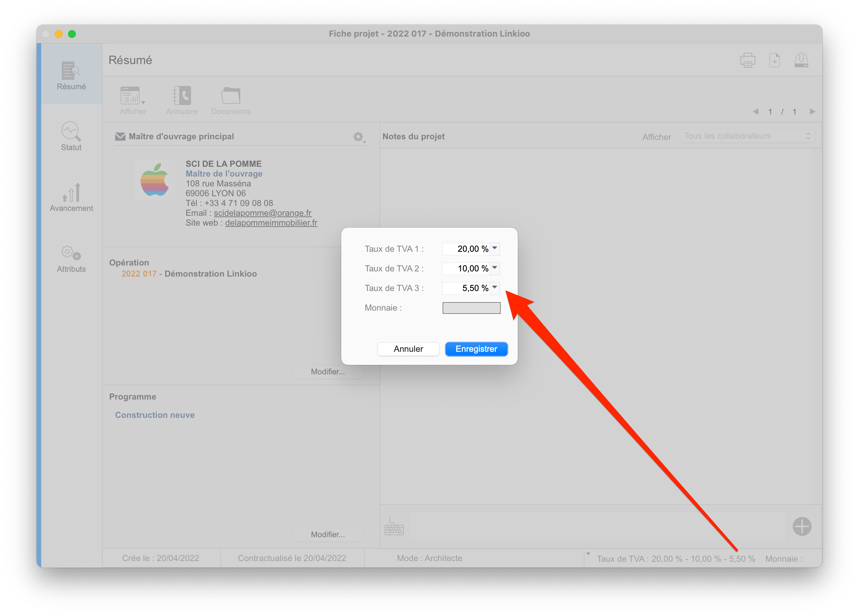The height and width of the screenshot is (616, 859).
Task: Click the Taux de TVA 1 value field
Action: [x=466, y=248]
